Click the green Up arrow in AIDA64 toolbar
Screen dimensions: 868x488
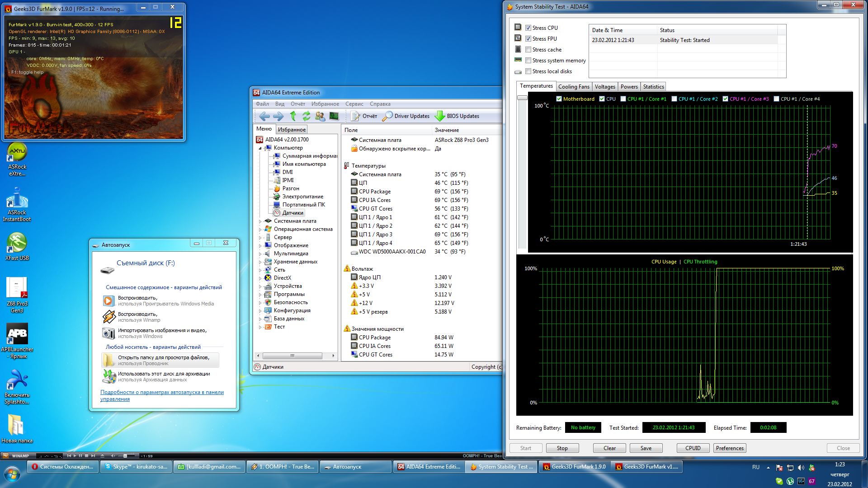click(x=293, y=116)
